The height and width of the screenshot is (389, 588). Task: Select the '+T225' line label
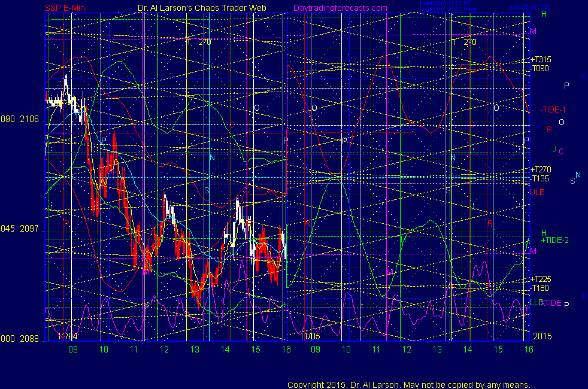pyautogui.click(x=541, y=279)
